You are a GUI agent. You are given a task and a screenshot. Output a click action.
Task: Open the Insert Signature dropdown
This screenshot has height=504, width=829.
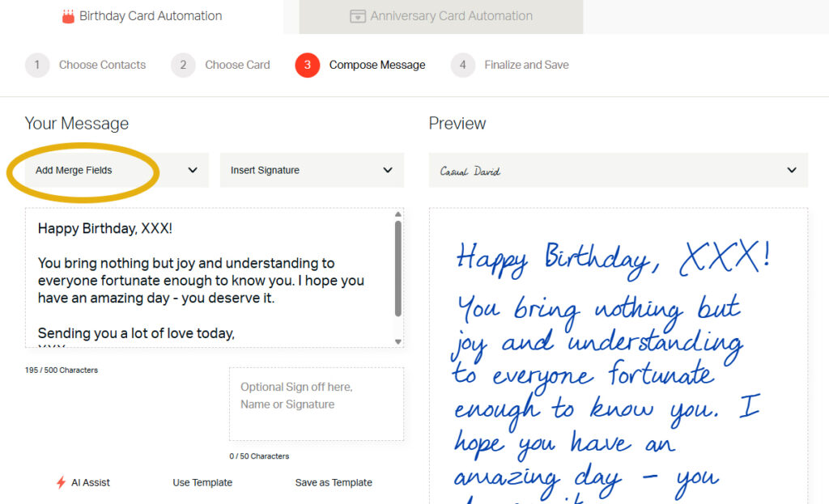(312, 170)
